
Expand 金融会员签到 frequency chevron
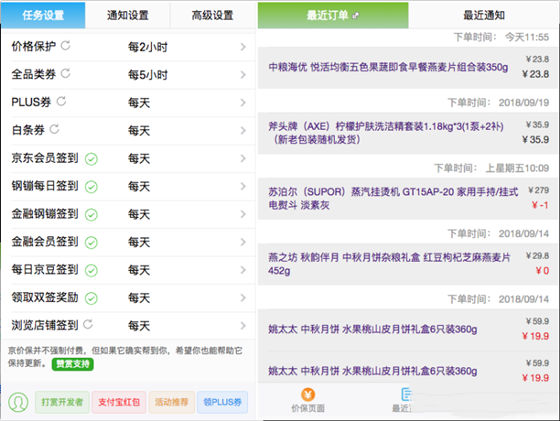coord(243,242)
